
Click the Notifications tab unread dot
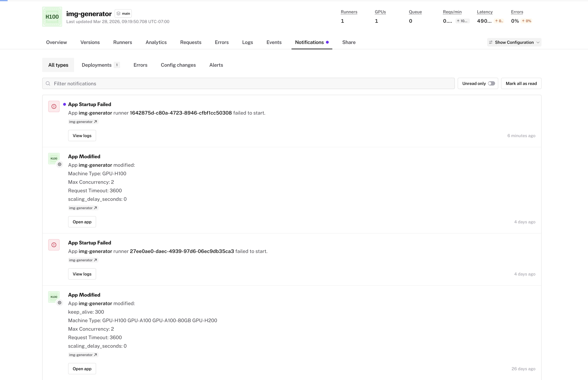[x=327, y=42]
